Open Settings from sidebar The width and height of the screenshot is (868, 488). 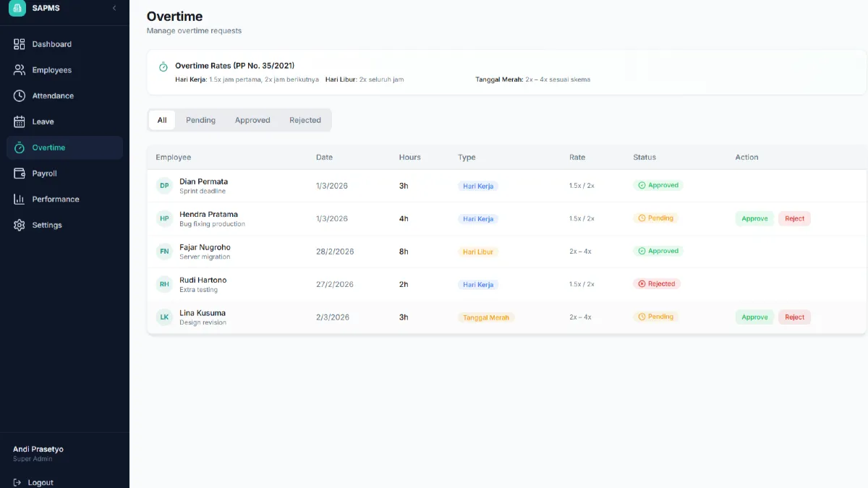click(64, 225)
